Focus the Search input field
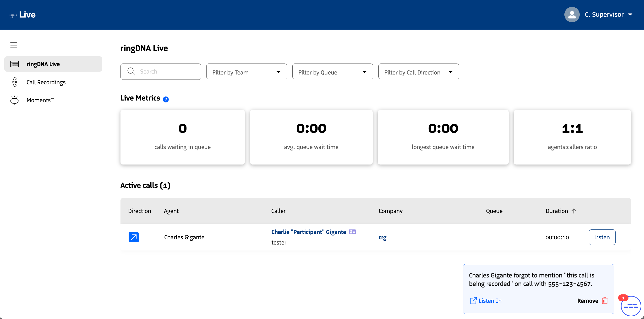 click(161, 71)
